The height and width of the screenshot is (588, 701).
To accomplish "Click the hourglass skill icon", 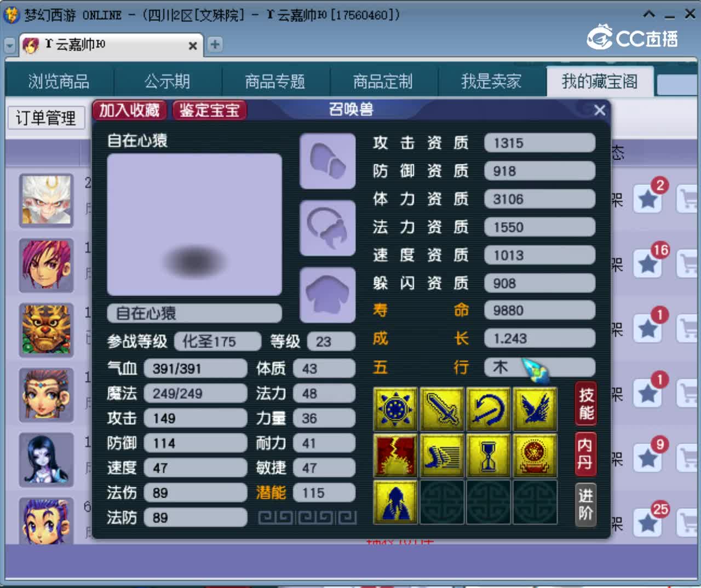I will tap(488, 456).
